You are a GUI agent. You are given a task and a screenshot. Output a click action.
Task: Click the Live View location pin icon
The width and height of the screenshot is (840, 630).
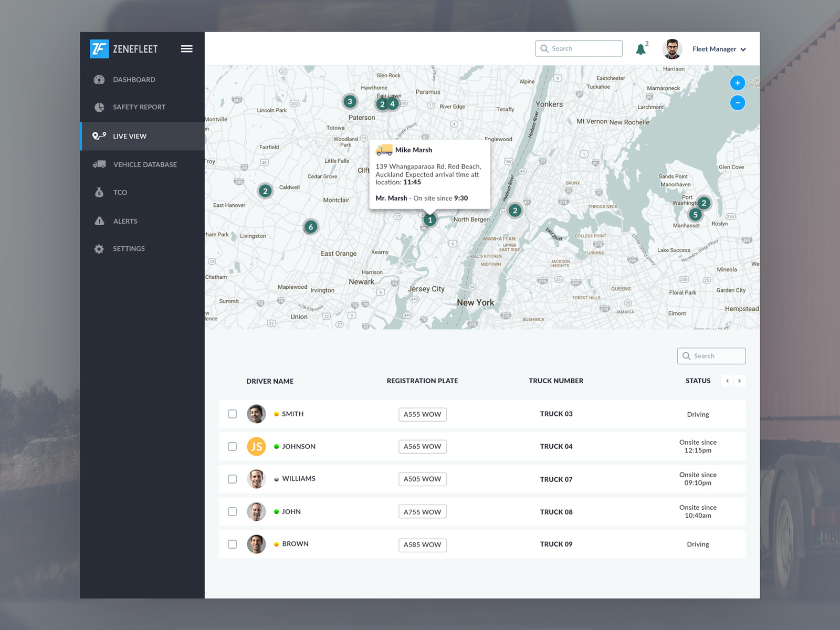(x=99, y=136)
